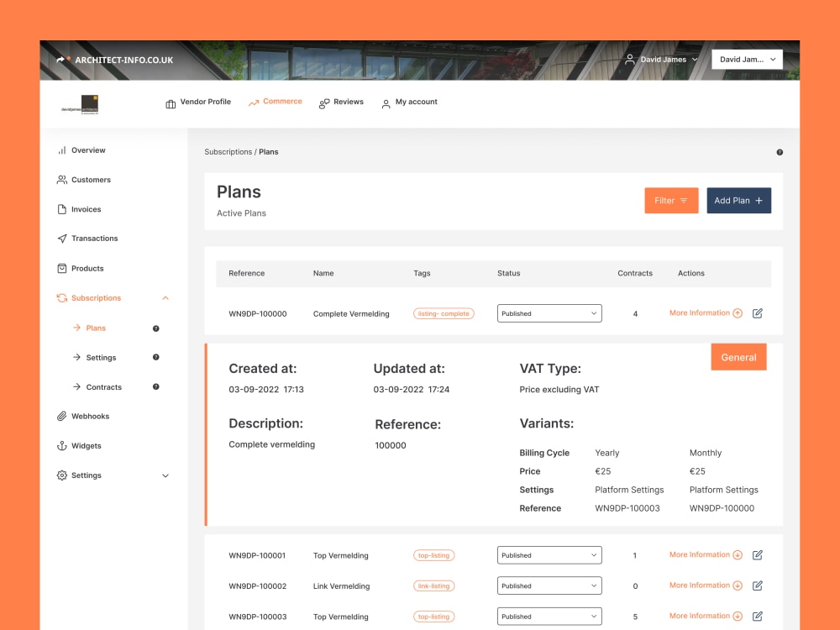The width and height of the screenshot is (840, 630).
Task: Click the Webhooks paperclip icon
Action: point(62,417)
